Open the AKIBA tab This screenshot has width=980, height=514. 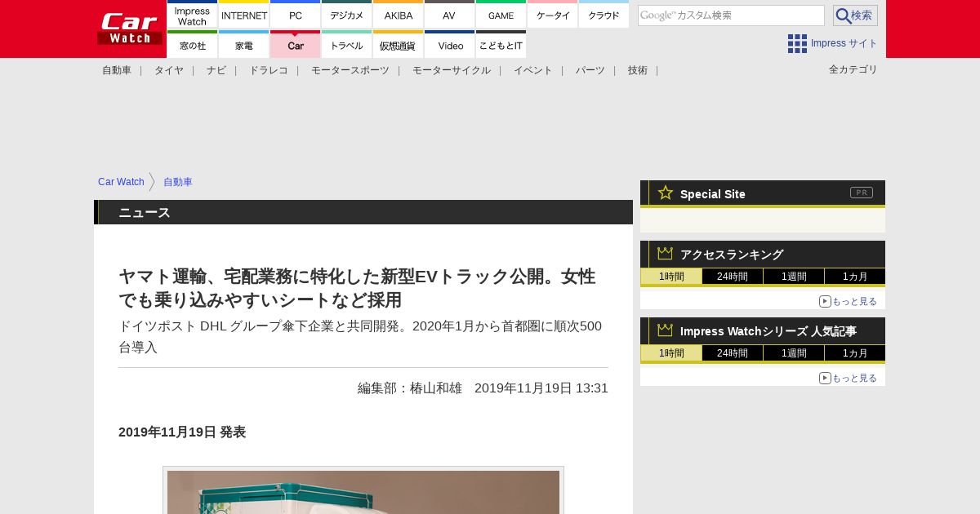pyautogui.click(x=399, y=15)
